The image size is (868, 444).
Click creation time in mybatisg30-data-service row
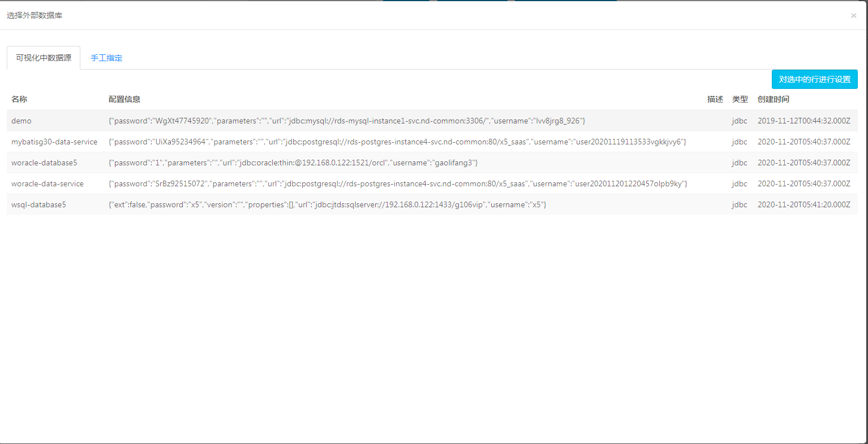[804, 142]
